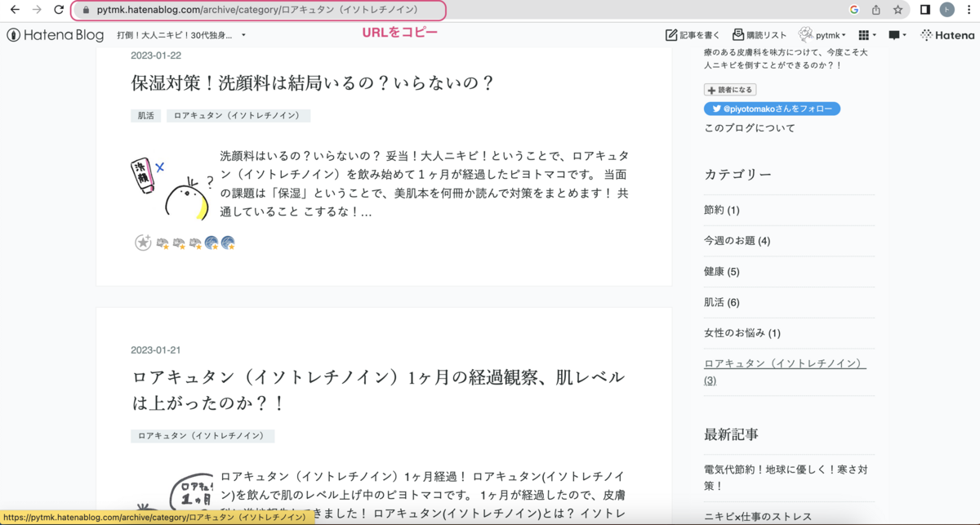Open the Chrome profile avatar
Image resolution: width=980 pixels, height=525 pixels.
click(x=947, y=10)
